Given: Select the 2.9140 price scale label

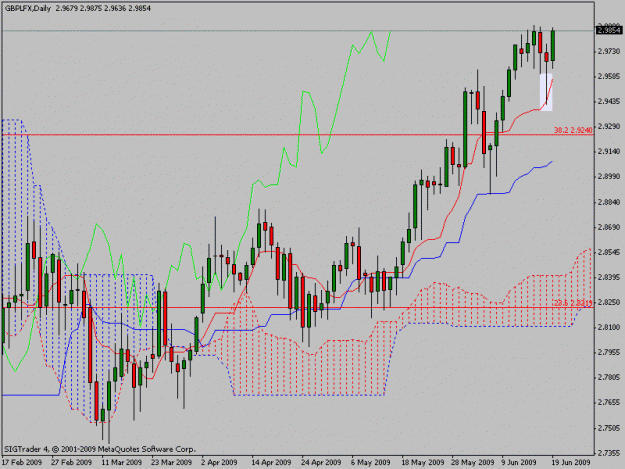Looking at the screenshot, I should coord(609,151).
